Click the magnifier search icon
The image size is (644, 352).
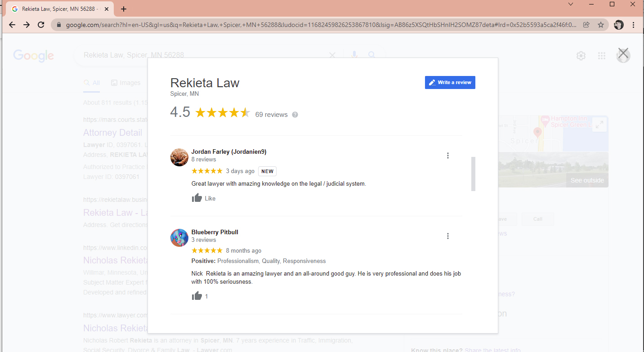tap(372, 55)
